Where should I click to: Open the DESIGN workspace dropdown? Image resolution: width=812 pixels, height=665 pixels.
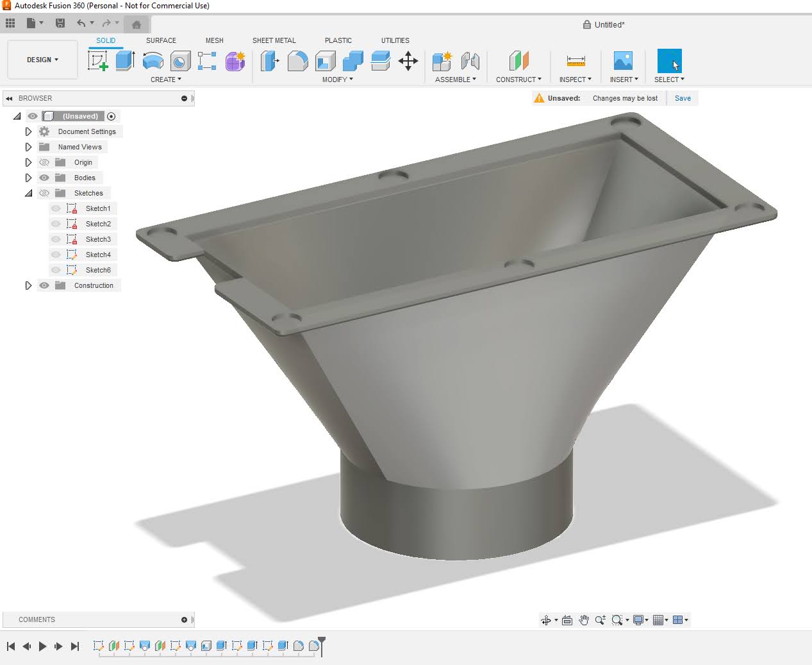click(x=42, y=60)
